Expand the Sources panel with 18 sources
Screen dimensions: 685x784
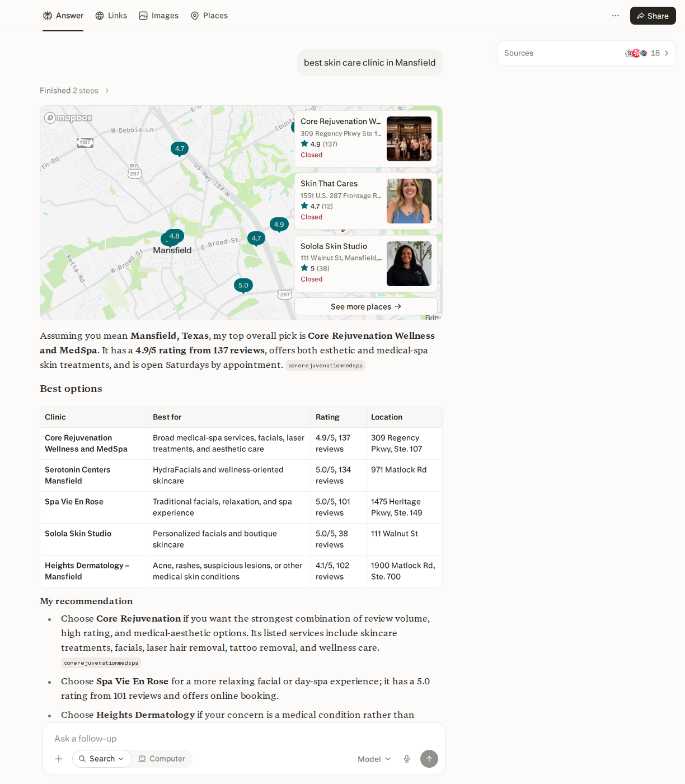[x=586, y=53]
